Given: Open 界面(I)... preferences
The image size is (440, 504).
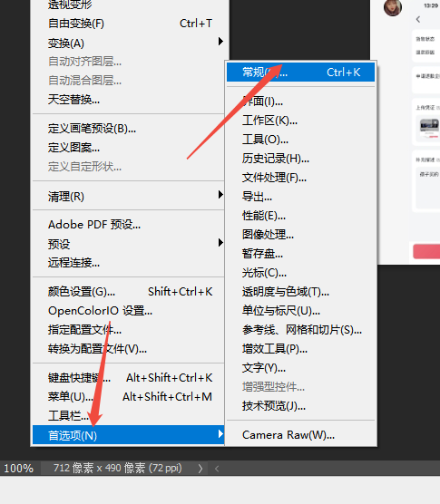Looking at the screenshot, I should point(300,102).
